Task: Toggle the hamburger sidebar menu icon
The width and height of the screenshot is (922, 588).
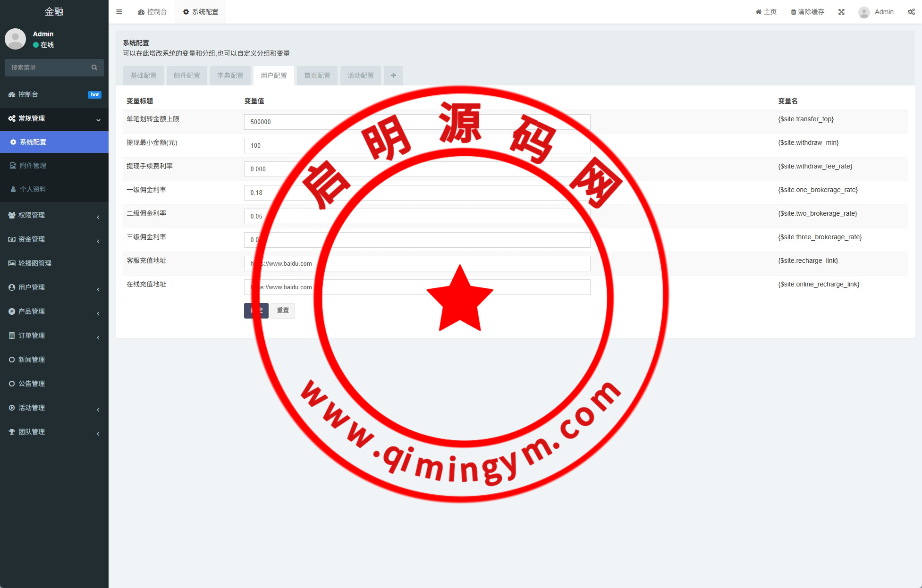Action: point(119,12)
